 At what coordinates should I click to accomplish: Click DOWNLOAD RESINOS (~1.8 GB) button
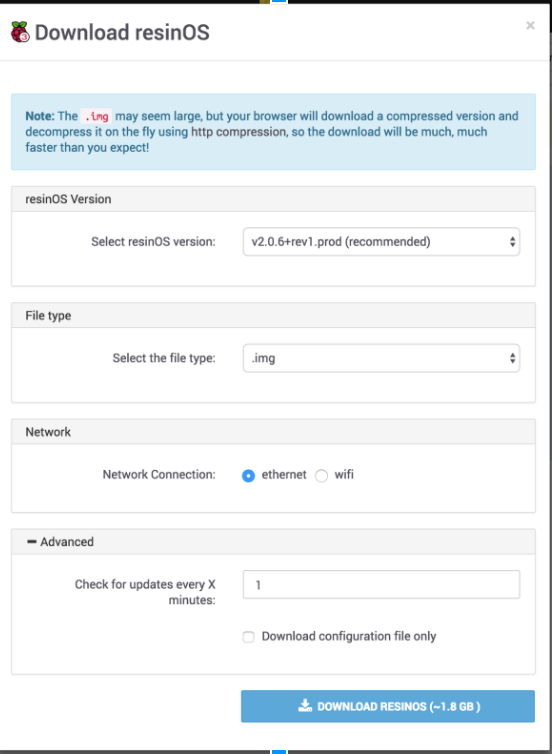388,706
